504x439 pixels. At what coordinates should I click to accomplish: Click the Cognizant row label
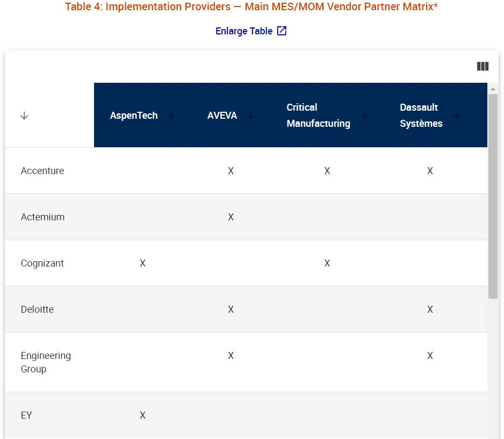pyautogui.click(x=42, y=263)
